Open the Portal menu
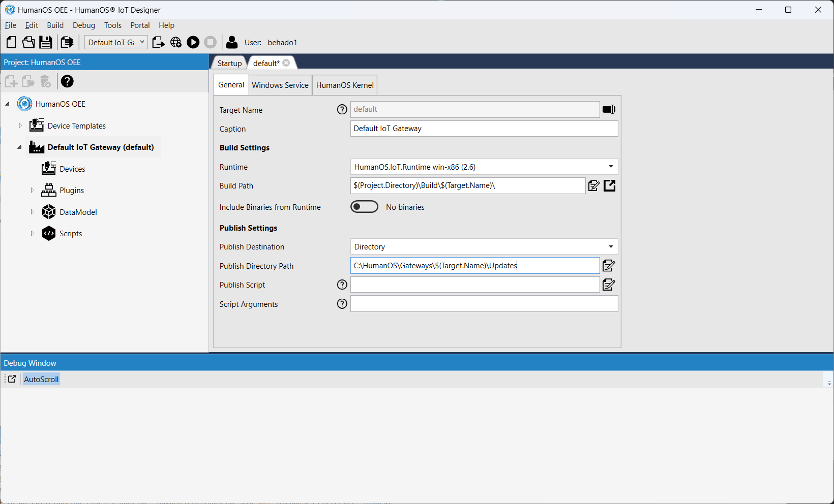 coord(140,25)
